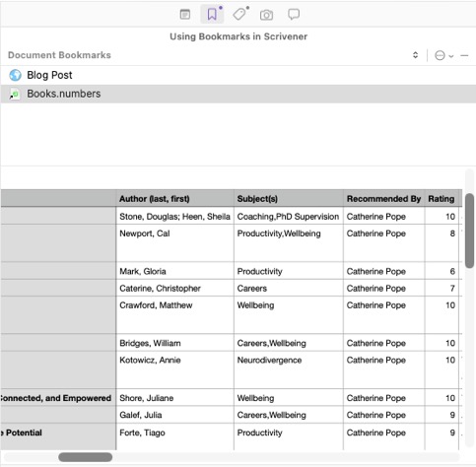Click the rating 8 for Newport, Cal
Image resolution: width=476 pixels, height=467 pixels.
pos(442,243)
